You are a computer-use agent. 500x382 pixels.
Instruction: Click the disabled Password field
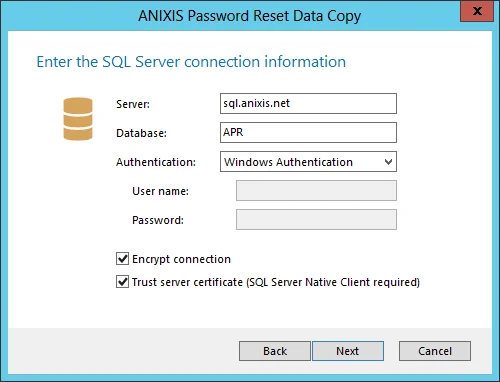(x=316, y=220)
